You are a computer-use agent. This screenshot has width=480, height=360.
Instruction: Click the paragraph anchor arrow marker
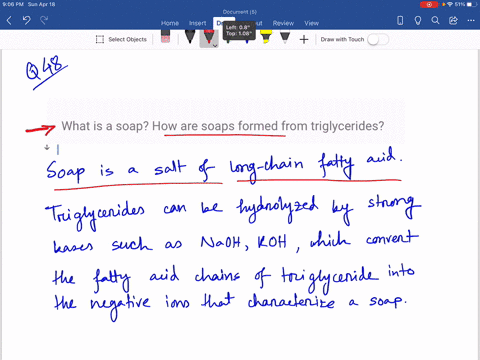tap(47, 147)
